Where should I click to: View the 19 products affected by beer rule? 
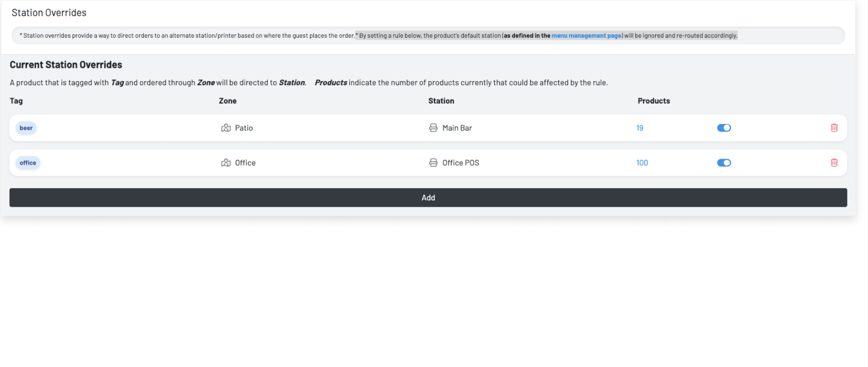(640, 128)
